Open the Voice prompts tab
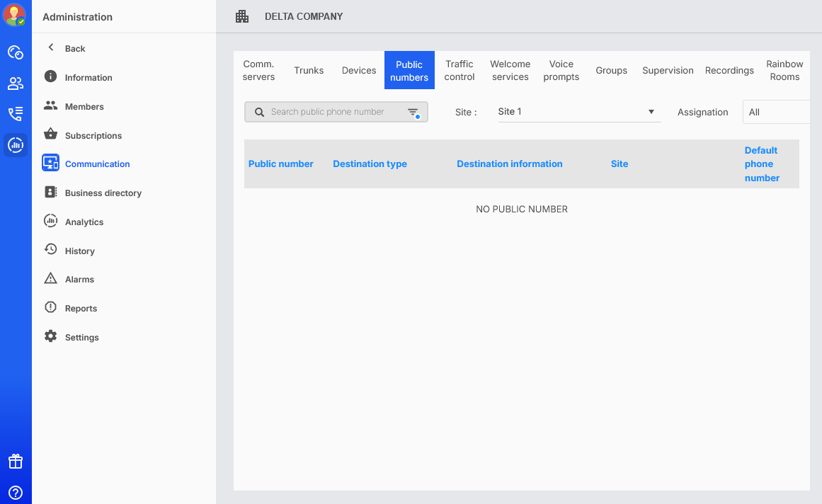The width and height of the screenshot is (822, 504). click(561, 70)
